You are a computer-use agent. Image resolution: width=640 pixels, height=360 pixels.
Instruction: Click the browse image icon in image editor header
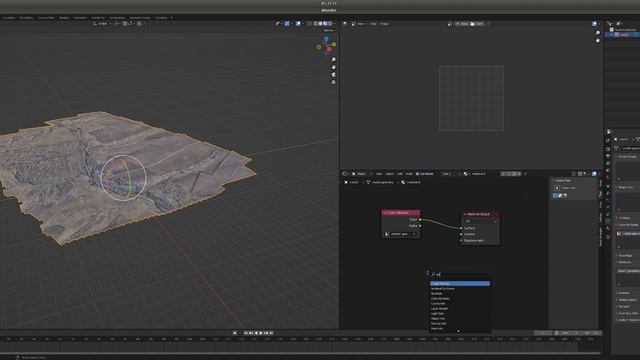(450, 24)
